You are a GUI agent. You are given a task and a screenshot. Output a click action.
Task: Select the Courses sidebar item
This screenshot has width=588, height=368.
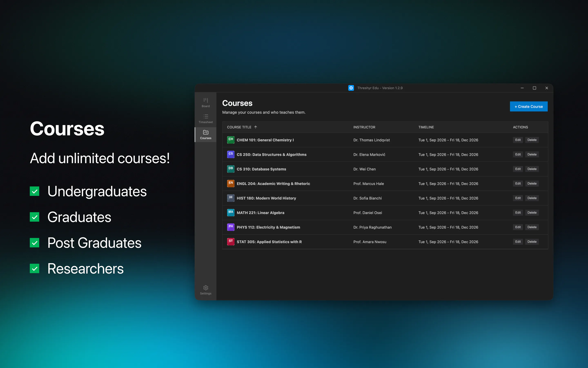click(206, 135)
